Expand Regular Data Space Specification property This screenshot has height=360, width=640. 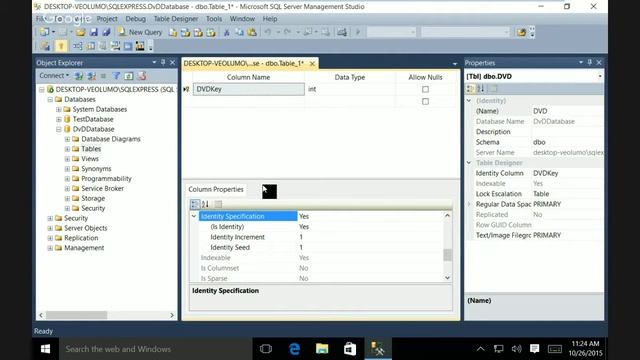[469, 204]
